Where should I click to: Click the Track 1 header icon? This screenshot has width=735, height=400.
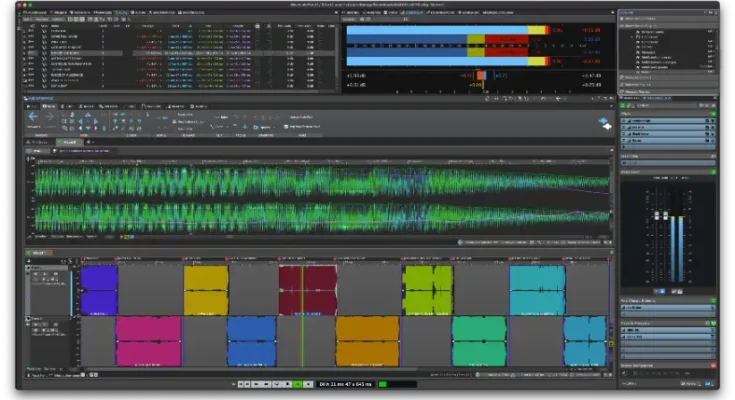[30, 268]
